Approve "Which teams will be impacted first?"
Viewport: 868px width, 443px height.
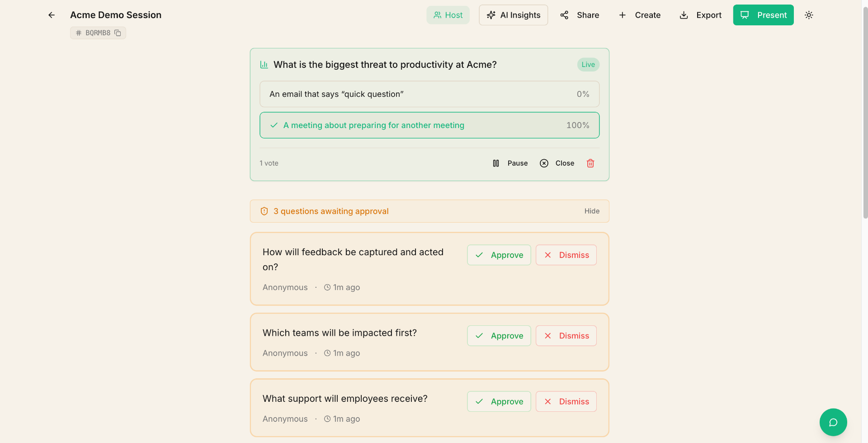(499, 336)
